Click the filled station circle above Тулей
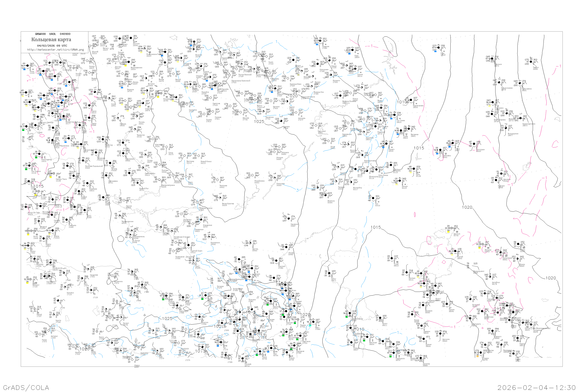The height and width of the screenshot is (392, 588). 392,258
